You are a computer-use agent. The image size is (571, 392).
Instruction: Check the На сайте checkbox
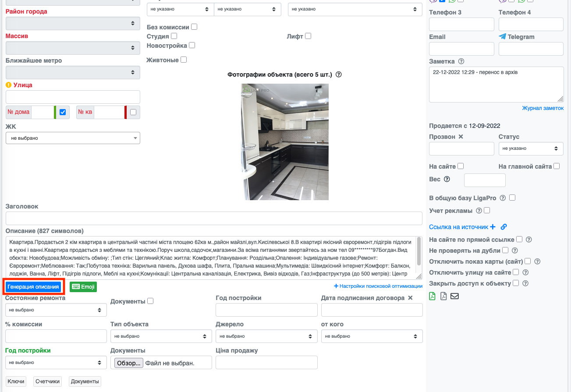(x=461, y=166)
